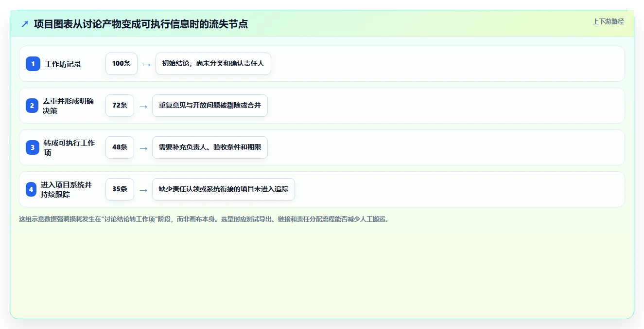Click the arrow after the 72条 chip

143,106
